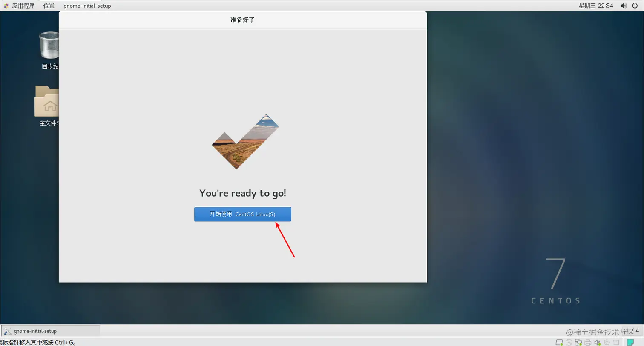Click the checkmark landscape image
Screen dimensions: 644x346
pos(245,142)
